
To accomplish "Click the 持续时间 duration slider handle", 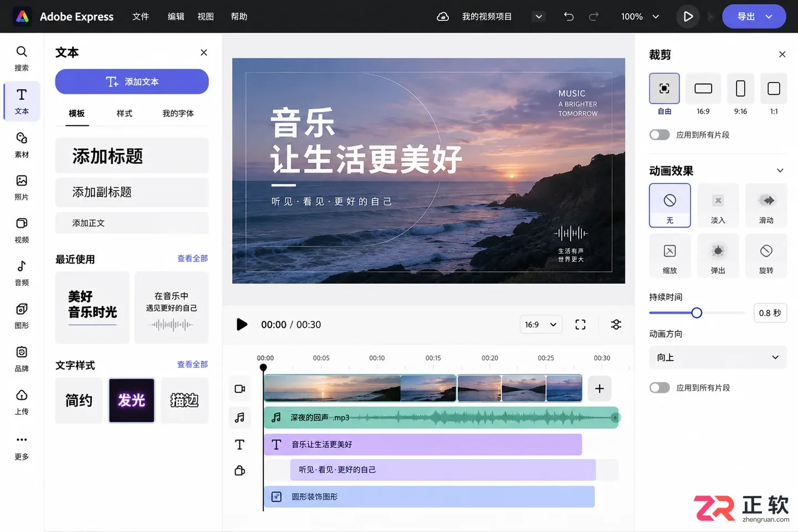I will (697, 313).
